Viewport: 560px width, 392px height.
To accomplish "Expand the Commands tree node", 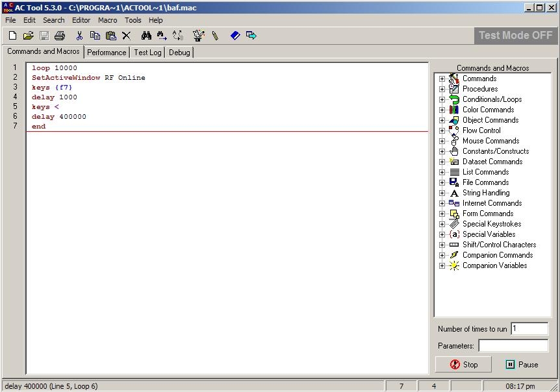I will click(x=442, y=79).
